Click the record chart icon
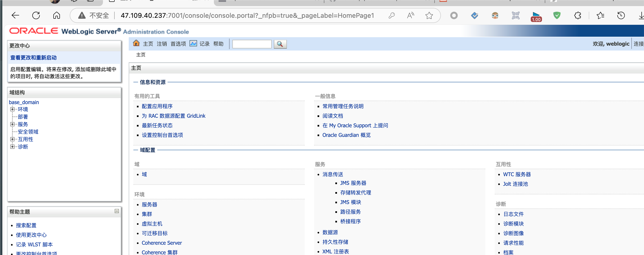Image resolution: width=644 pixels, height=255 pixels. 193,44
